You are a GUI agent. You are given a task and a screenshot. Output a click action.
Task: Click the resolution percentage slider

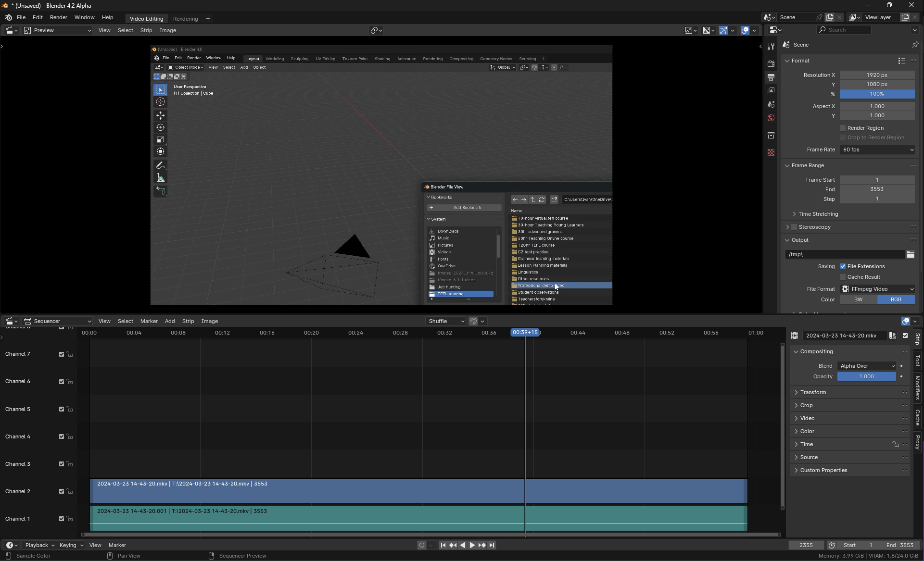pyautogui.click(x=877, y=94)
